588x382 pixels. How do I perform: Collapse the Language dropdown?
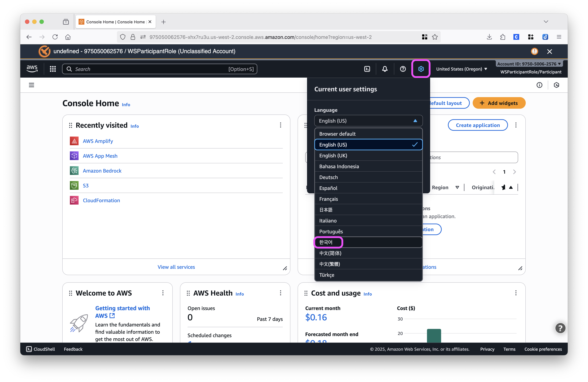coord(368,121)
